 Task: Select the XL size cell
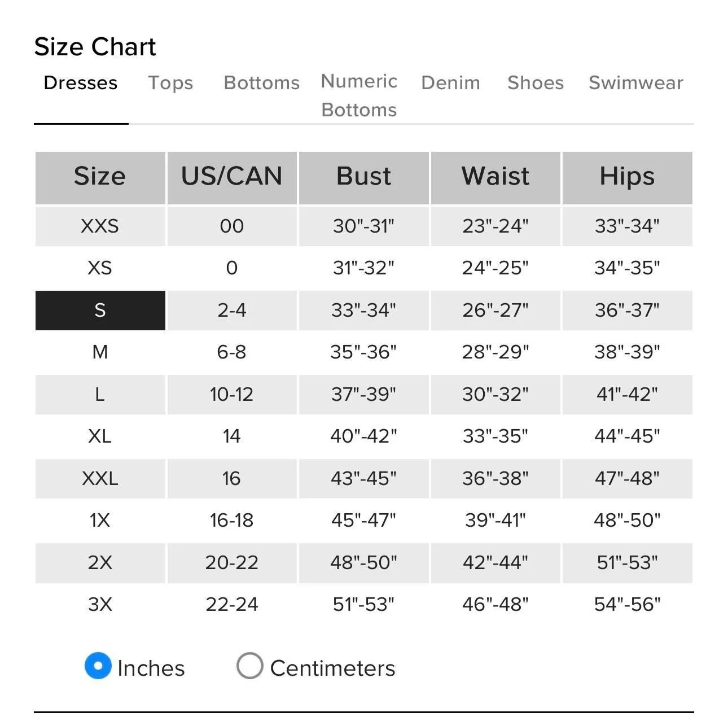pyautogui.click(x=100, y=436)
